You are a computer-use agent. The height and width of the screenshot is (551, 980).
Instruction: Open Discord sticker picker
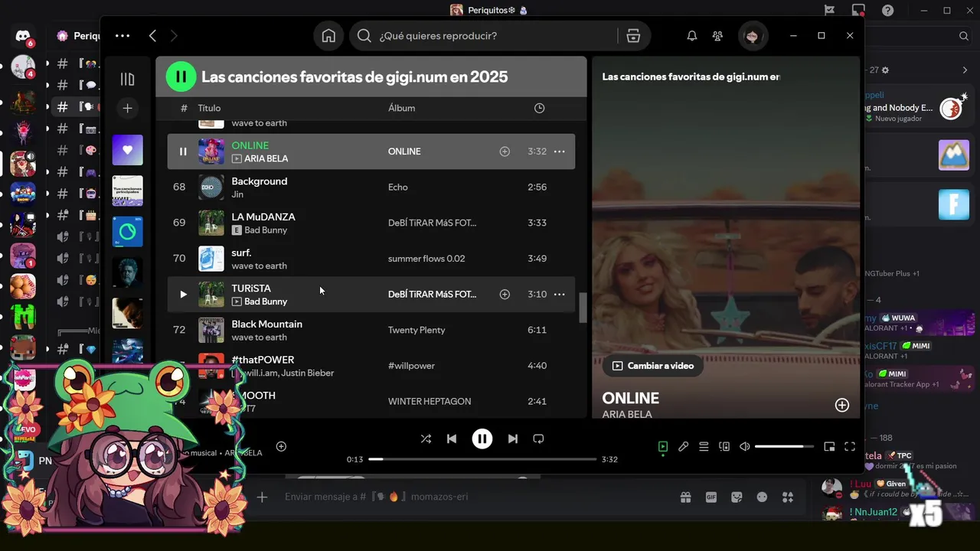[x=737, y=497]
